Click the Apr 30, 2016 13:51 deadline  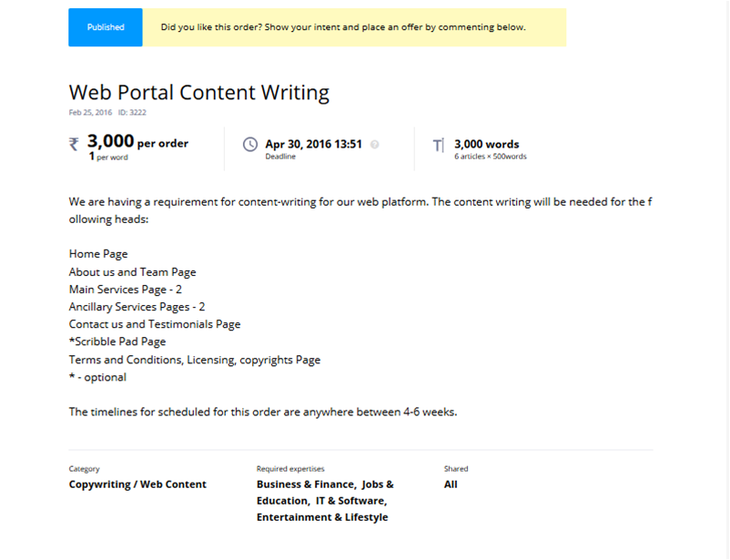[x=313, y=144]
